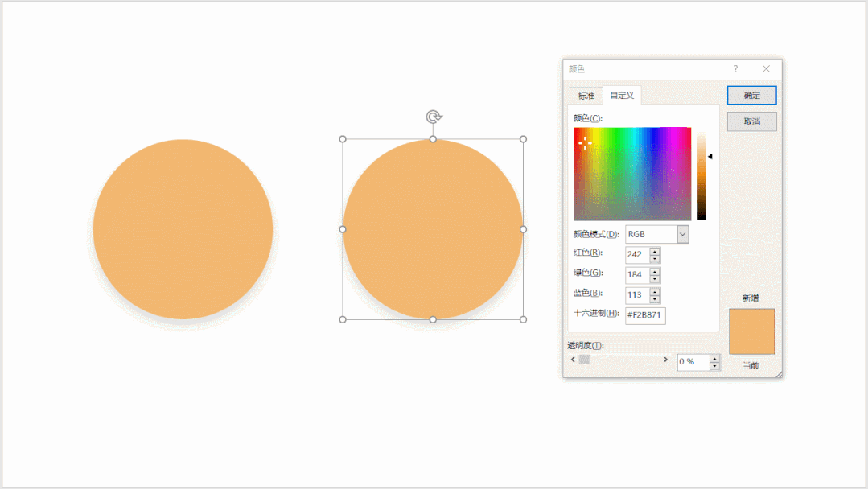The width and height of the screenshot is (868, 489).
Task: Select the 自定义 tab
Action: pyautogui.click(x=622, y=96)
